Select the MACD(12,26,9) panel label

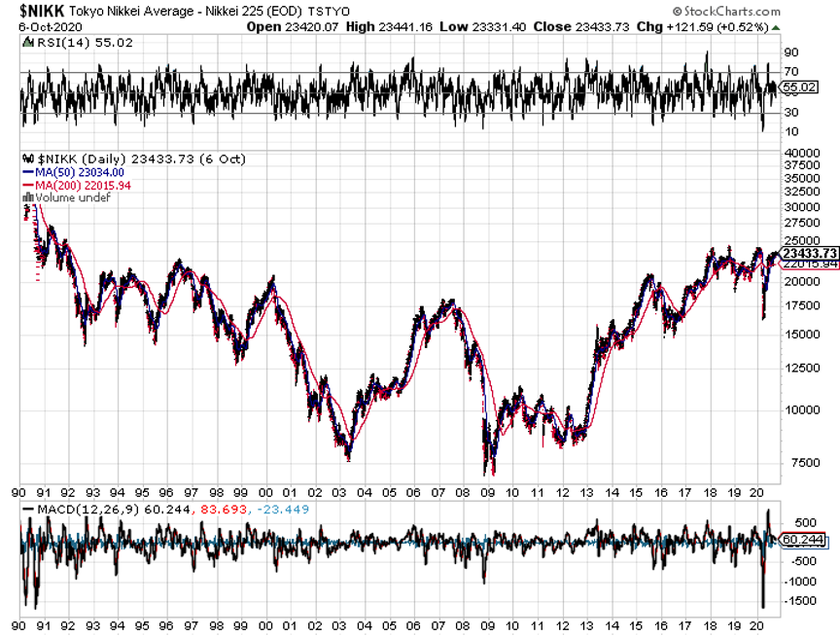74,511
